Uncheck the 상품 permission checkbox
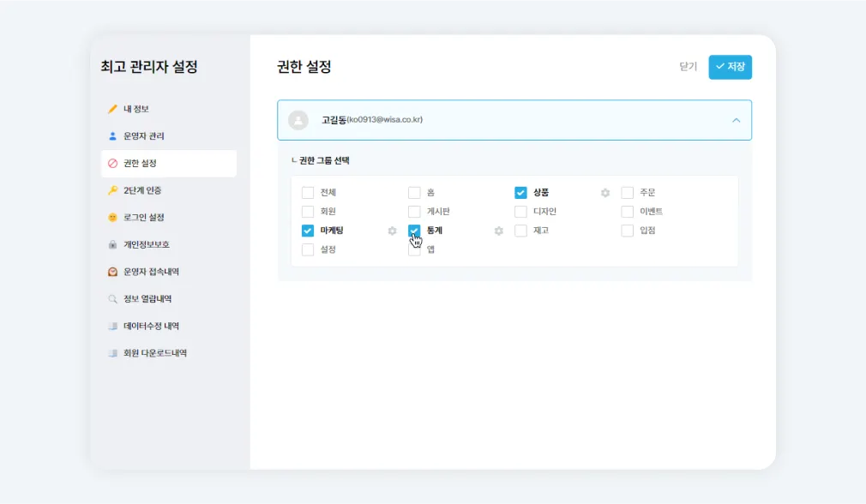 [x=520, y=193]
